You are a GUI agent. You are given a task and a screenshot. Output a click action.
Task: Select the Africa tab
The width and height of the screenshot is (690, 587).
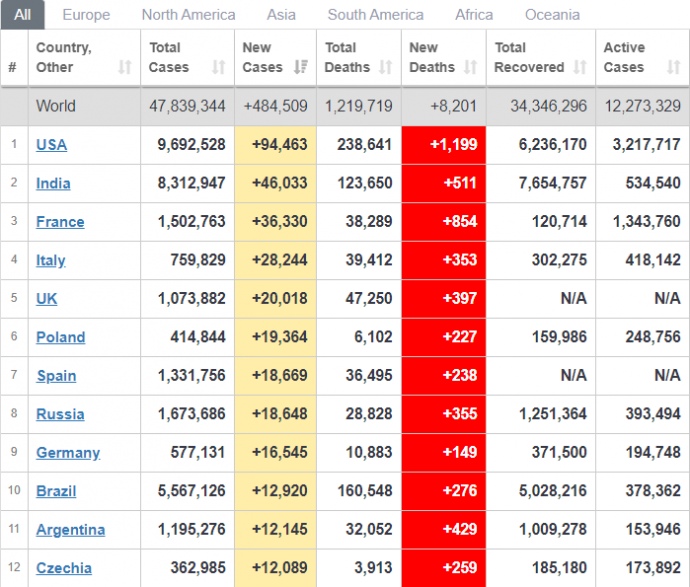(474, 14)
